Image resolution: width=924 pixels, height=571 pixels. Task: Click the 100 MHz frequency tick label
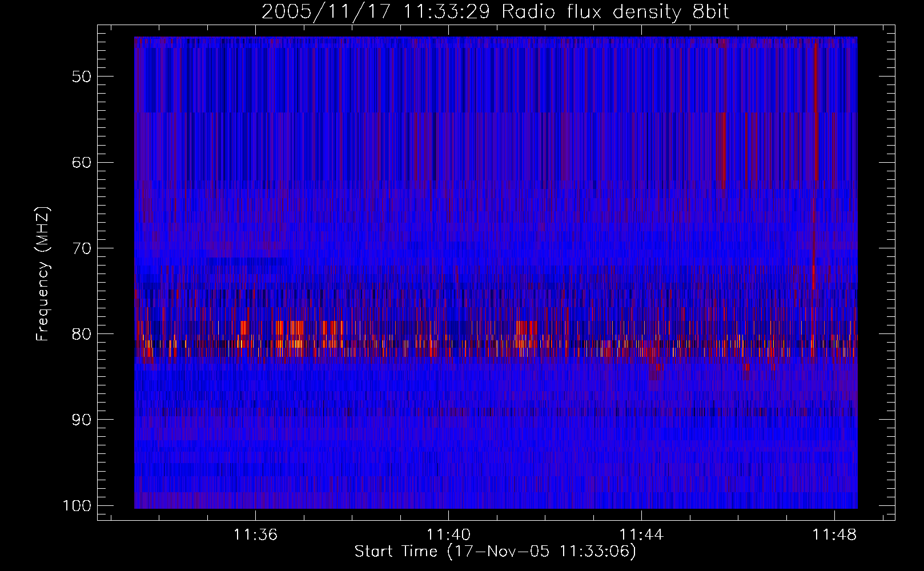tap(77, 506)
